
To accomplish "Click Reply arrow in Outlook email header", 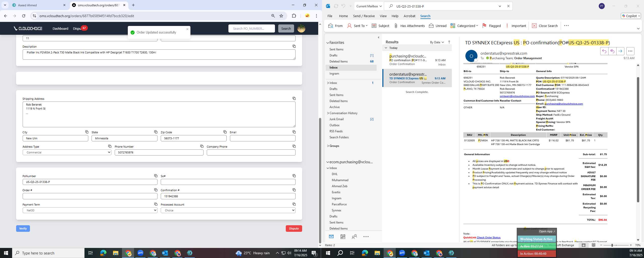I will (x=604, y=51).
